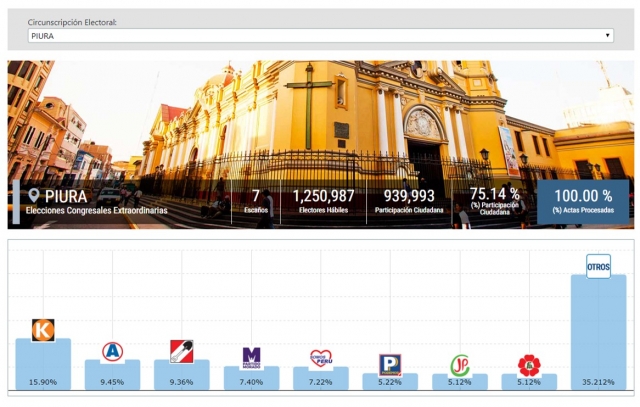The image size is (640, 407).
Task: Select the purple M party logo
Action: [251, 356]
